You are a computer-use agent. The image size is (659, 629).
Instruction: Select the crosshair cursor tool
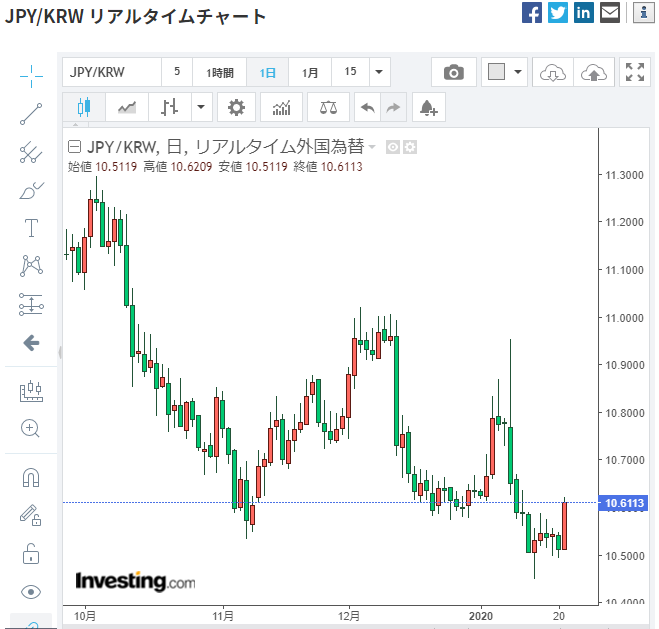[31, 76]
